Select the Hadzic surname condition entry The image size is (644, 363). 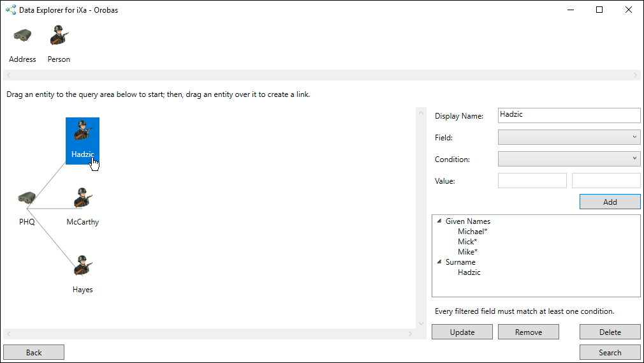pos(469,272)
